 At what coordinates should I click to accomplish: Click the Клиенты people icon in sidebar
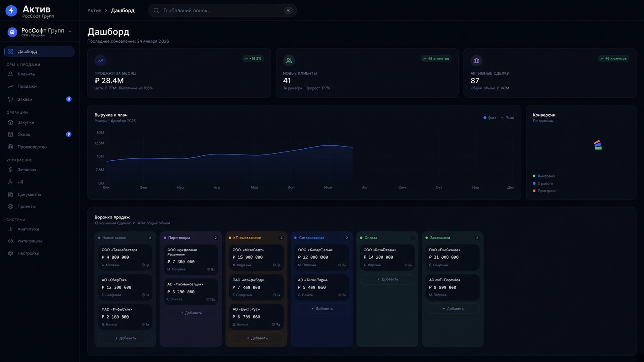pyautogui.click(x=10, y=74)
